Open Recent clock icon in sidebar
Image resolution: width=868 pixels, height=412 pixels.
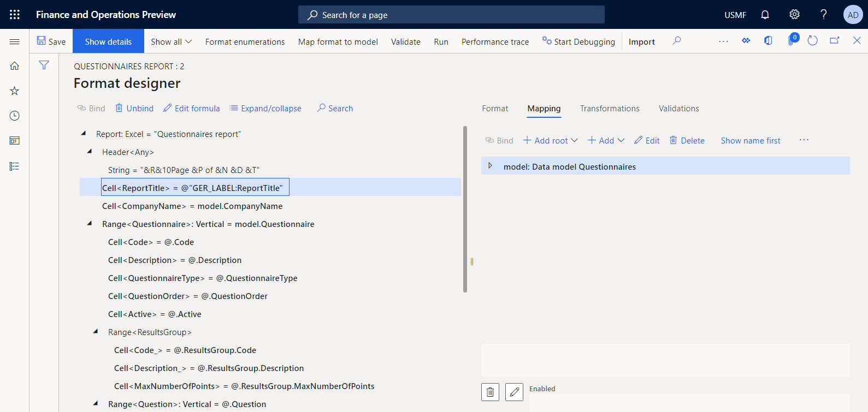coord(15,116)
